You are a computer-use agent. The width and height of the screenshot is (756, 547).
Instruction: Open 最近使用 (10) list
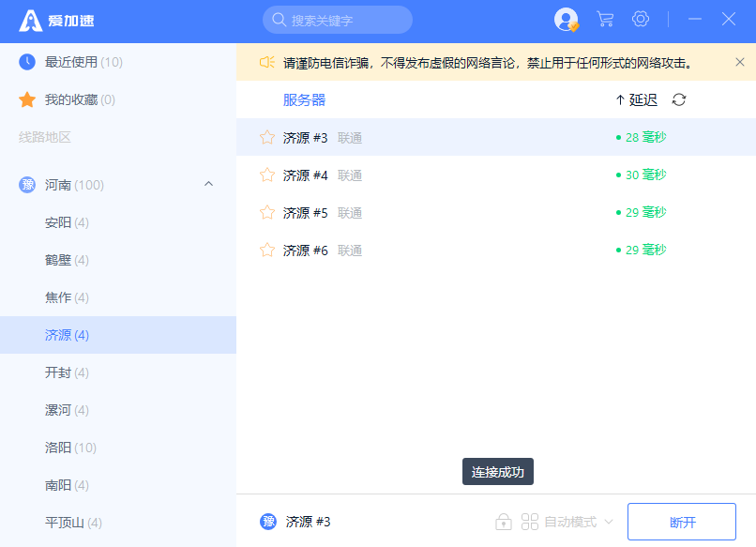(x=118, y=62)
